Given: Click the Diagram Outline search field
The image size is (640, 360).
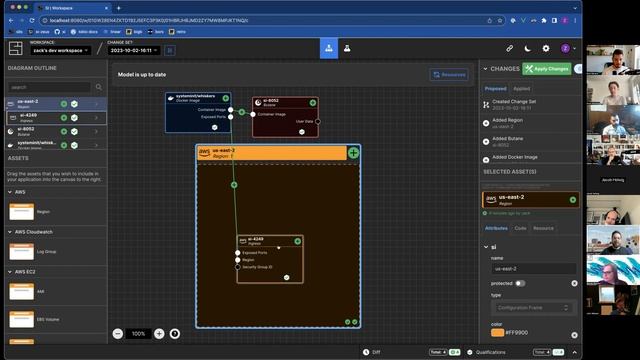Looking at the screenshot, I should 49,87.
